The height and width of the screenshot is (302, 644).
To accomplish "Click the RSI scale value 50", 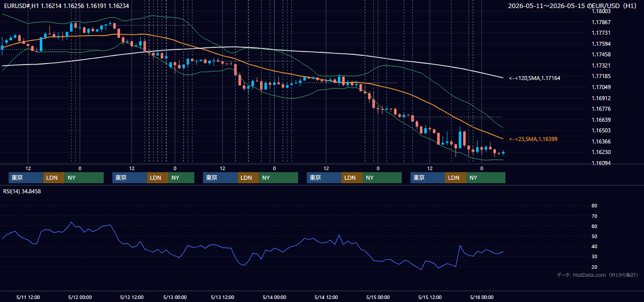I will point(594,236).
